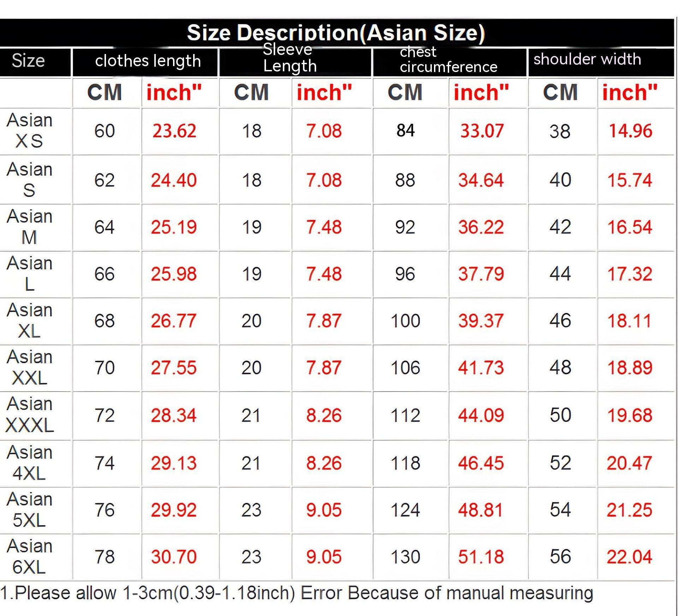Viewport: 678px width, 616px height.
Task: Click the "Sleeve Length" column header
Action: pos(290,58)
